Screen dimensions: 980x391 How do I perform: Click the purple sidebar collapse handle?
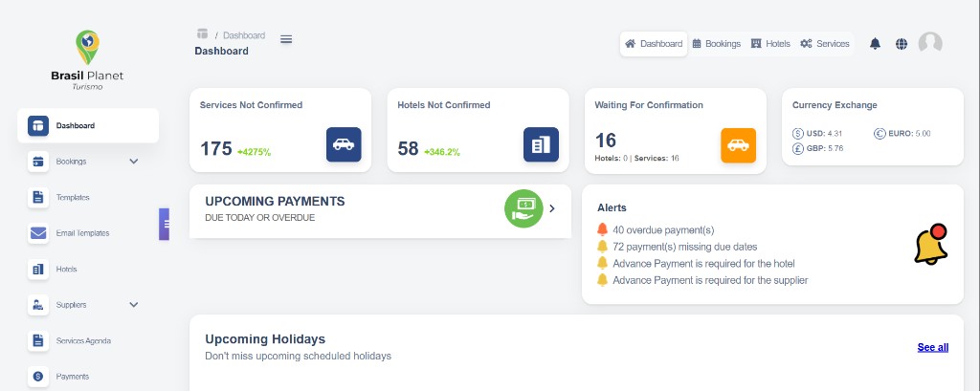point(165,224)
